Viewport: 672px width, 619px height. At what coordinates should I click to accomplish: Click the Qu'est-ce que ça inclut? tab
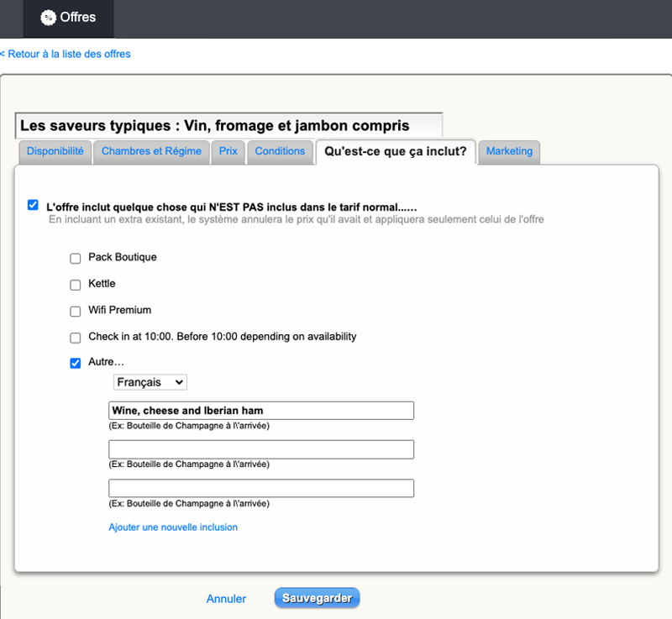tap(395, 152)
